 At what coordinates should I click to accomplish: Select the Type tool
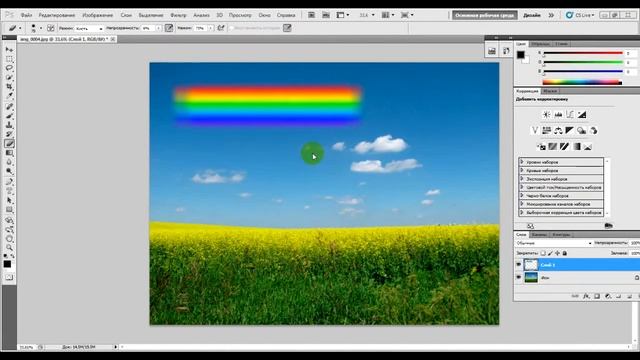click(9, 191)
